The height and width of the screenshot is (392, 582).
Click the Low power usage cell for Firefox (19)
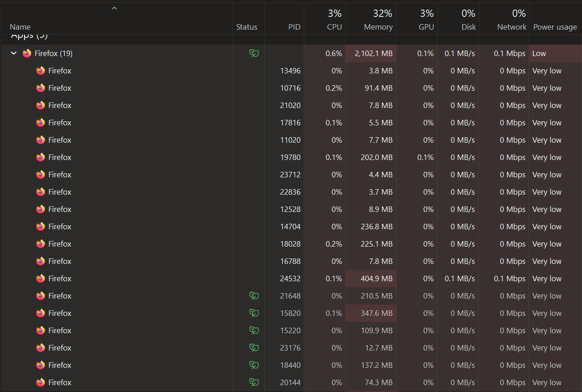point(556,53)
